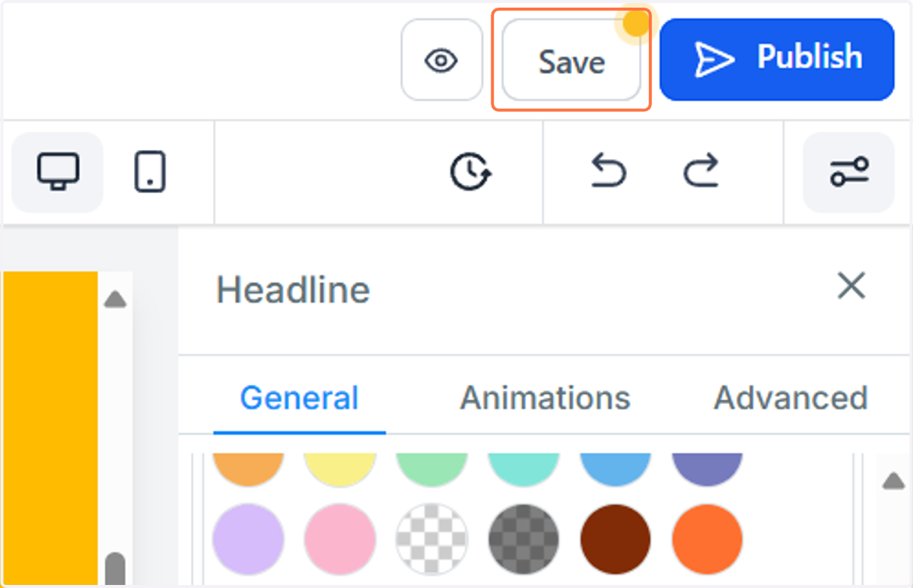This screenshot has height=588, width=913.
Task: Pick the lavender purple color swatch
Action: coord(248,539)
